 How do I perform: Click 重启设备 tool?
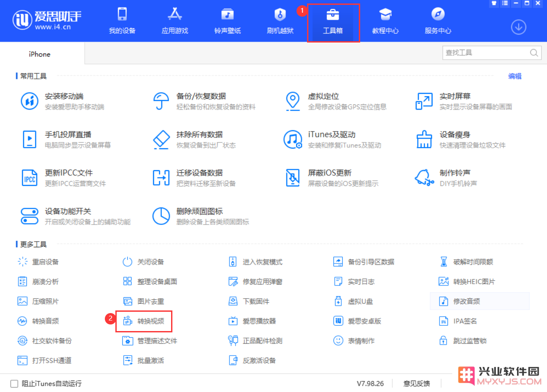[x=38, y=262]
